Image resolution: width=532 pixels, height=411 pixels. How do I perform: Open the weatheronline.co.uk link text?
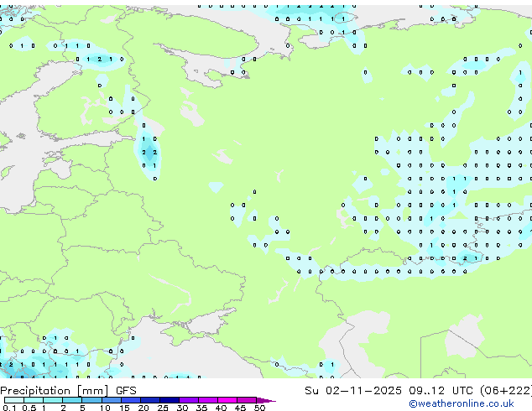click(462, 403)
